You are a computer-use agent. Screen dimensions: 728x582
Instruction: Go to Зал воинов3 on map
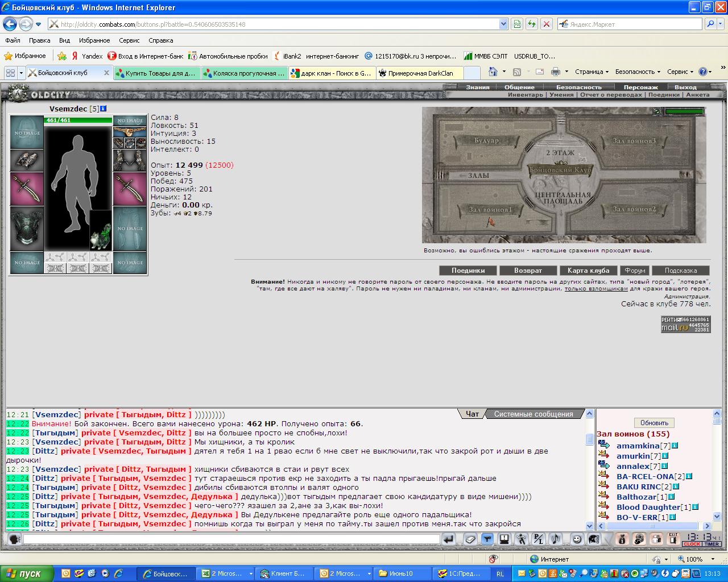634,140
